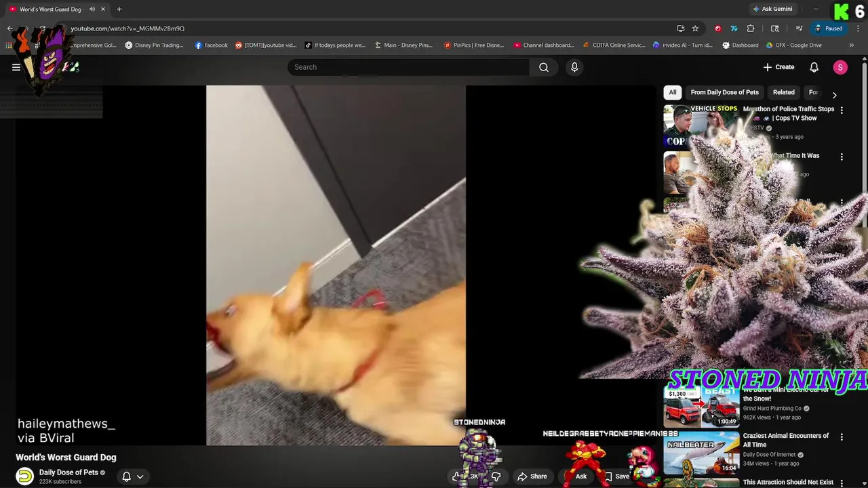Image resolution: width=868 pixels, height=488 pixels.
Task: Open the PinPics bookmark
Action: (x=474, y=45)
